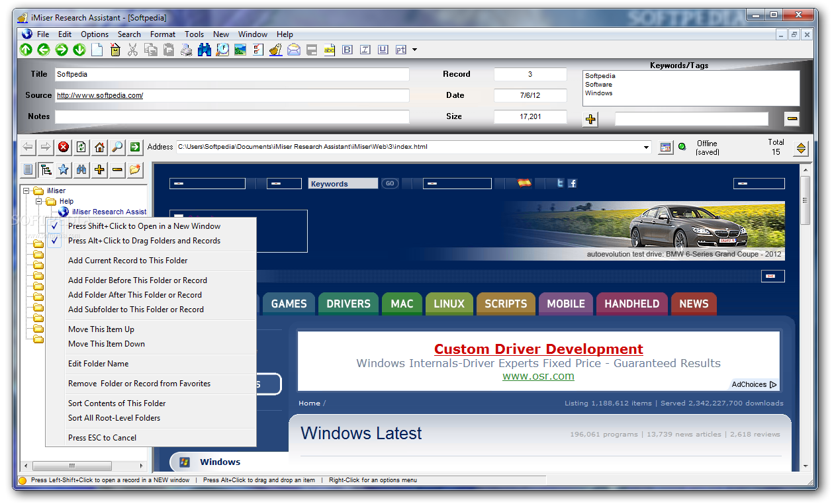Click the green down arrow toolbar icon
The image size is (832, 504).
tap(79, 50)
